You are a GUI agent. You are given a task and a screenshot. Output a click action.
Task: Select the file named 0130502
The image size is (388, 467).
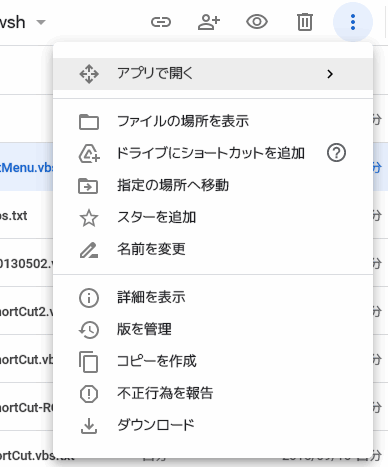[x=26, y=263]
